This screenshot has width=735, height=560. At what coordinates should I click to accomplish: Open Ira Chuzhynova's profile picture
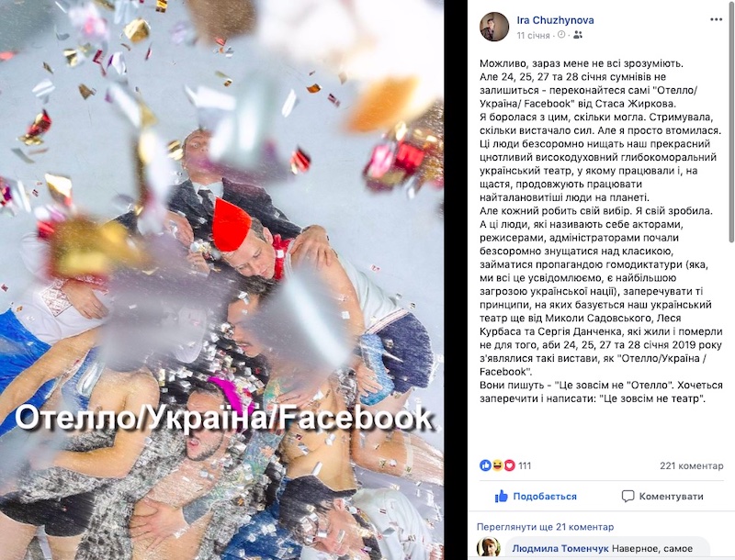coord(494,27)
